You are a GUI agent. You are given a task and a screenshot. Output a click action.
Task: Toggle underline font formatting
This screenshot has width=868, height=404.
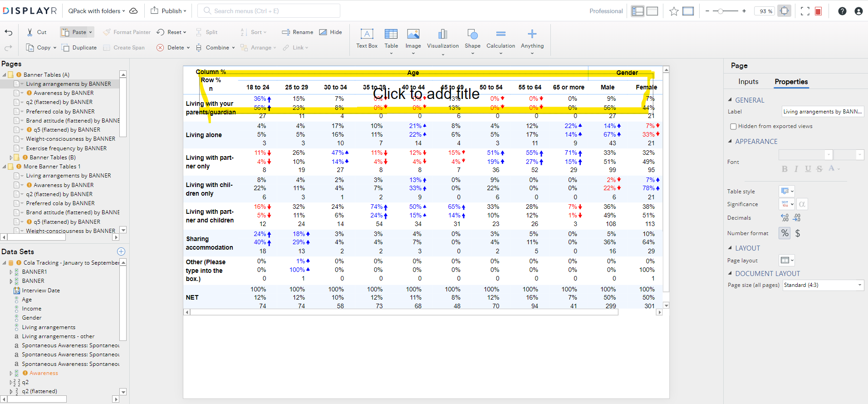(x=808, y=169)
